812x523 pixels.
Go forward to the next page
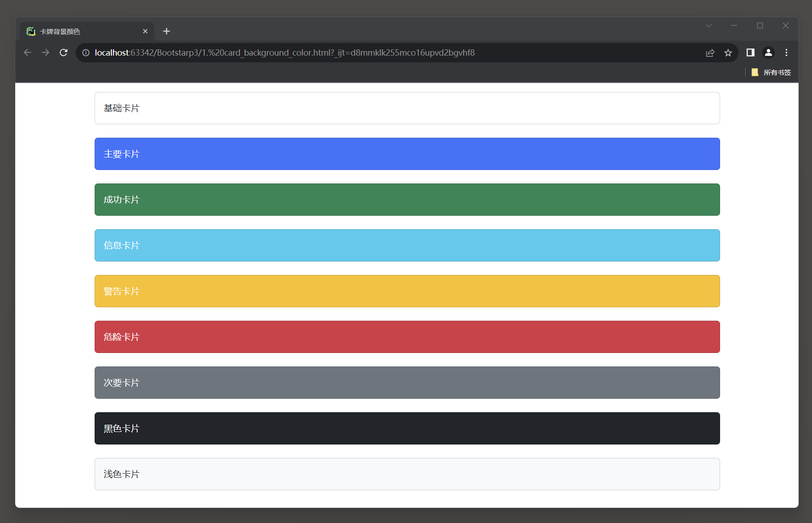click(x=46, y=52)
